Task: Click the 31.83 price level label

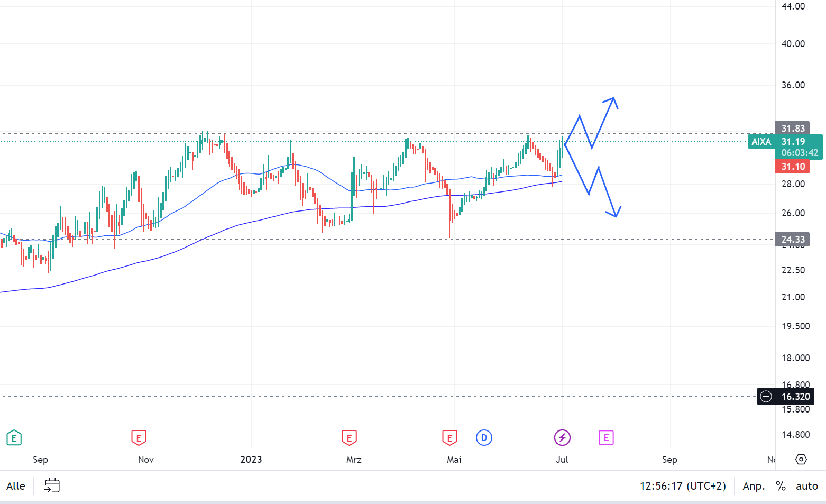Action: tap(793, 129)
